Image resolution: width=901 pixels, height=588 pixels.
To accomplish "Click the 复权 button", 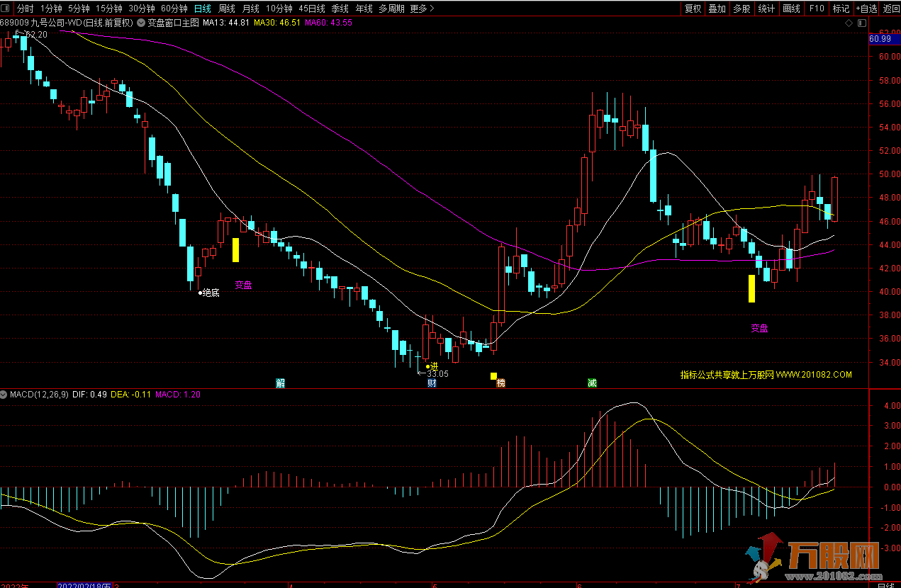I will click(x=693, y=9).
